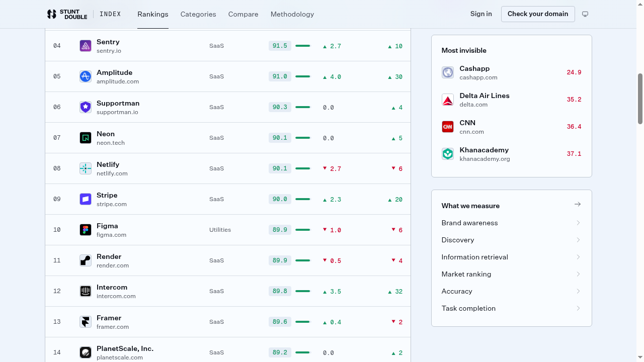Click the CNN logo icon
This screenshot has height=362, width=644.
pyautogui.click(x=448, y=127)
